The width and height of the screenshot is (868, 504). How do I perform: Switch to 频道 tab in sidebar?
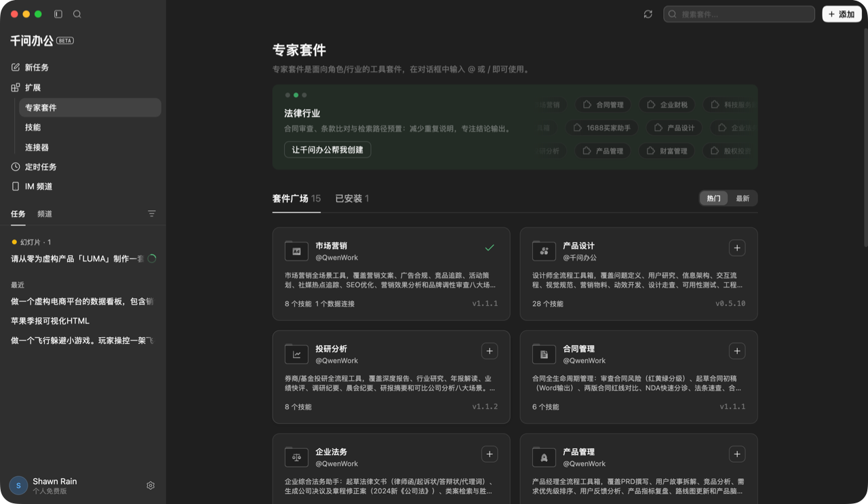(45, 214)
